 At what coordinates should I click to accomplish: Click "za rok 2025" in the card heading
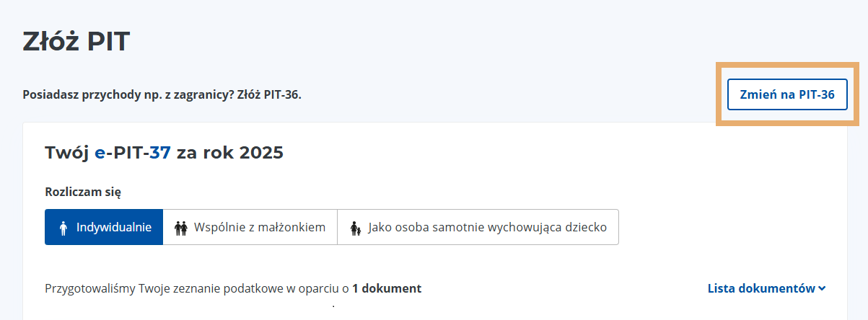pyautogui.click(x=229, y=153)
